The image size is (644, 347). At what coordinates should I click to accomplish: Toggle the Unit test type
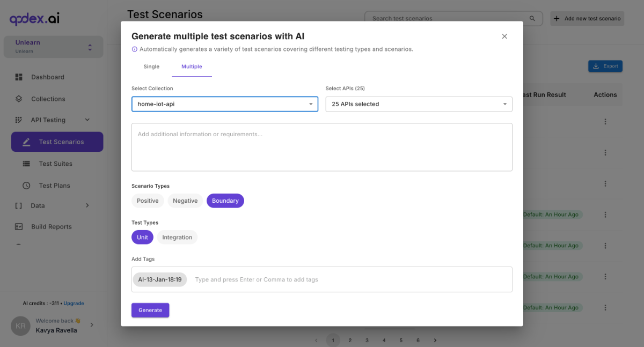(x=142, y=237)
